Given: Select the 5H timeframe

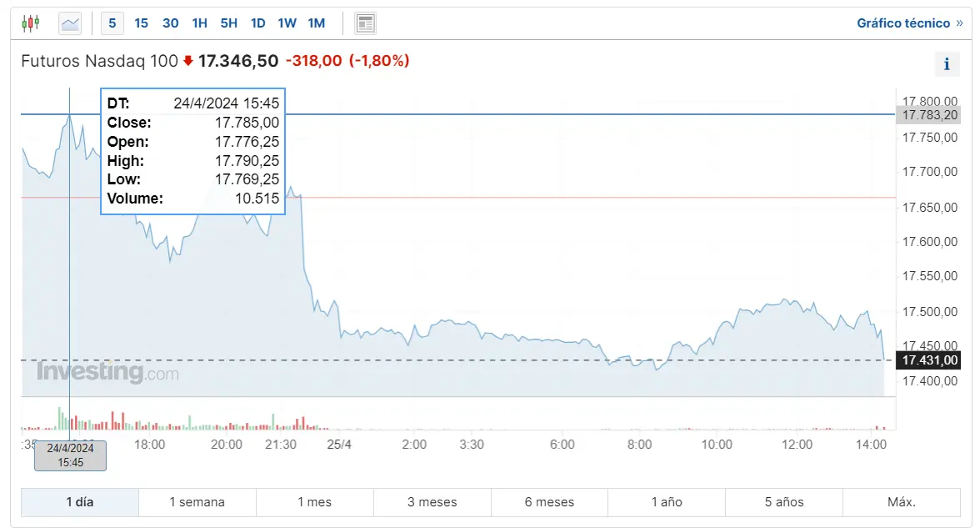Looking at the screenshot, I should click(x=228, y=23).
